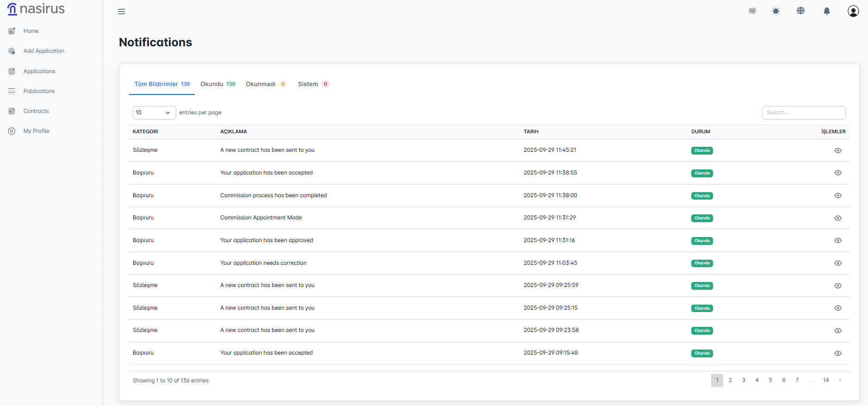This screenshot has height=406, width=868.
Task: View the 'application needs correction' notification eye icon
Action: pos(837,263)
